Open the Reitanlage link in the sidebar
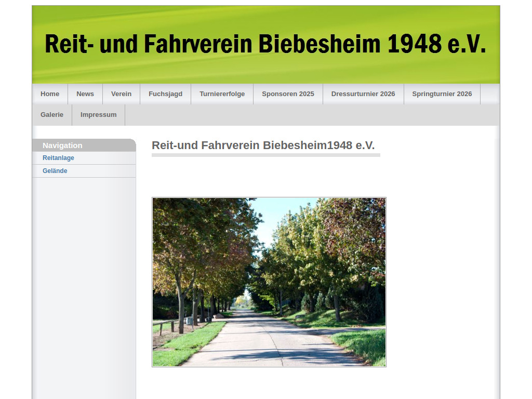 pyautogui.click(x=58, y=157)
